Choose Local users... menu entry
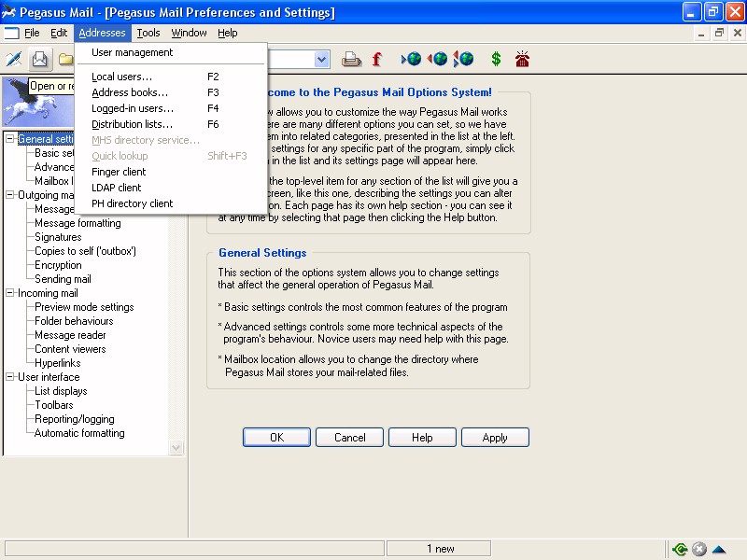 (171, 77)
